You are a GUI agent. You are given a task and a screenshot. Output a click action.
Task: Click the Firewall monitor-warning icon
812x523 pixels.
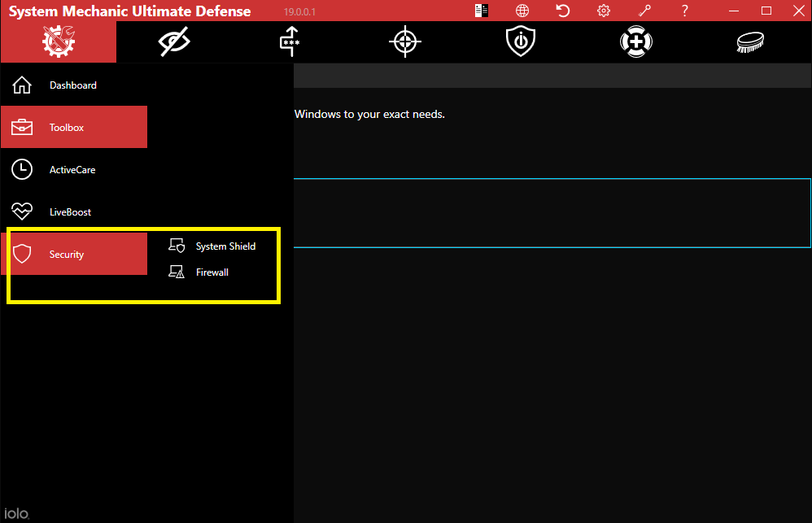(177, 272)
